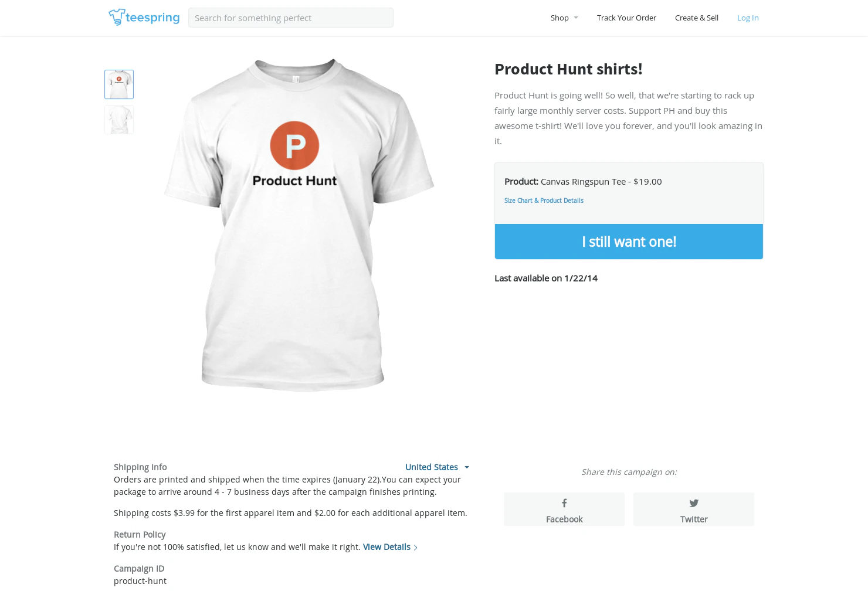Click the "Search for something perfect" field
868x608 pixels.
pos(291,18)
